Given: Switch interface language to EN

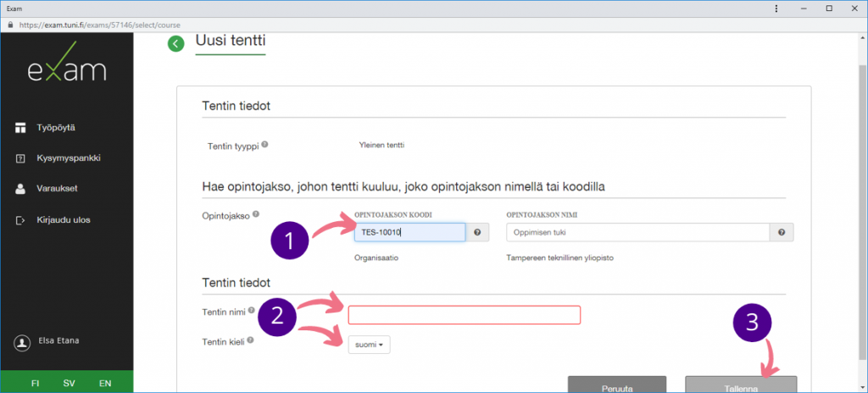Looking at the screenshot, I should click(104, 383).
